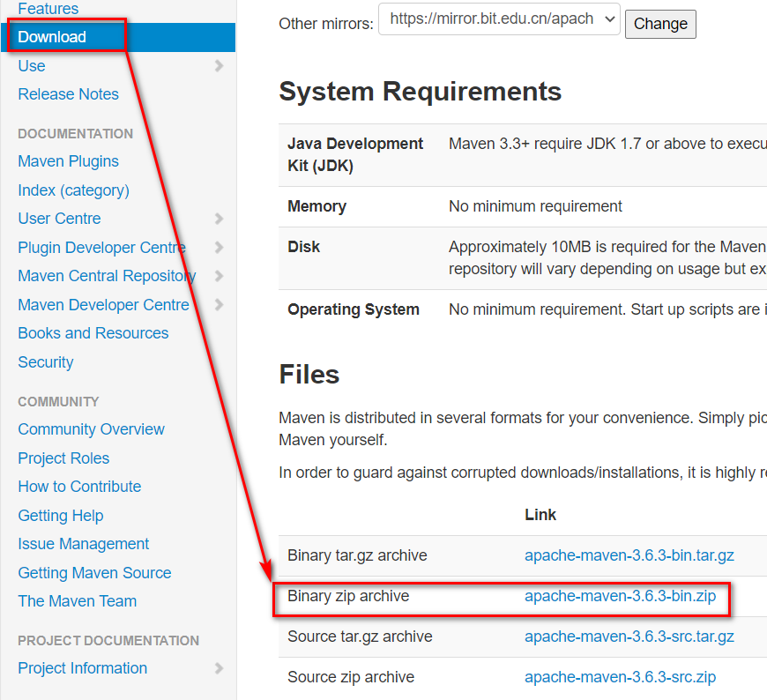Screen dimensions: 767x700
Task: Expand Maven Developer Centre chevron
Action: click(x=220, y=304)
